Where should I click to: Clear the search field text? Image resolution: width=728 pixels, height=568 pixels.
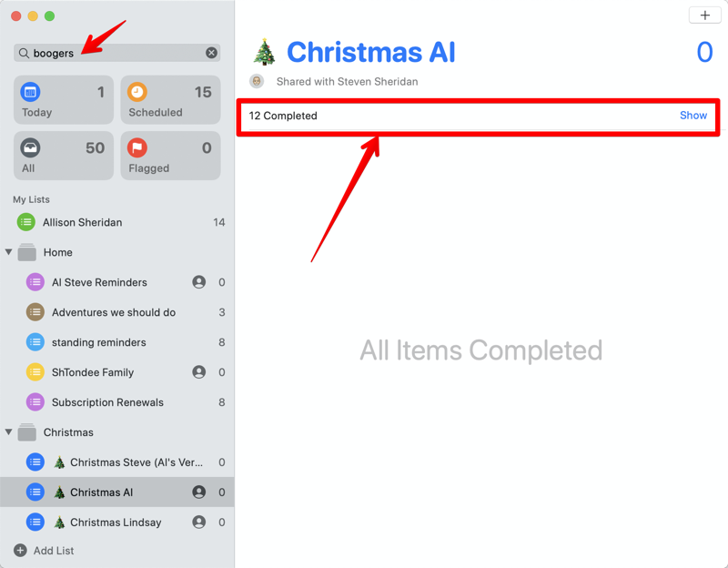click(211, 53)
